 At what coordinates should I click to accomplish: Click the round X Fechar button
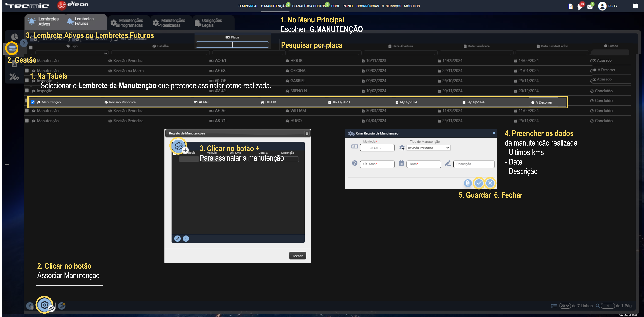point(490,183)
